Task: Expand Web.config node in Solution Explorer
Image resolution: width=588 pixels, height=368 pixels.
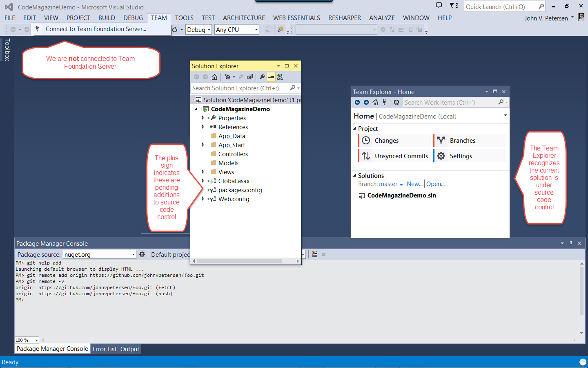Action: [x=203, y=199]
